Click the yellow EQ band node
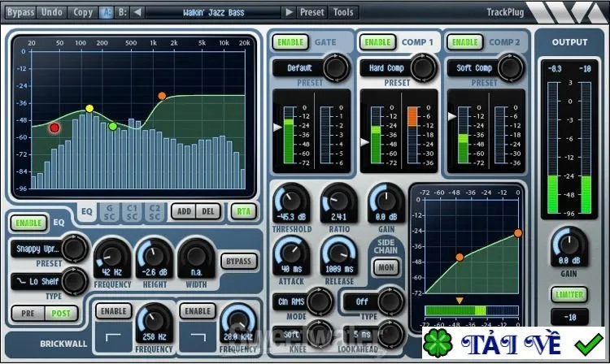The height and width of the screenshot is (364, 610). [x=89, y=108]
